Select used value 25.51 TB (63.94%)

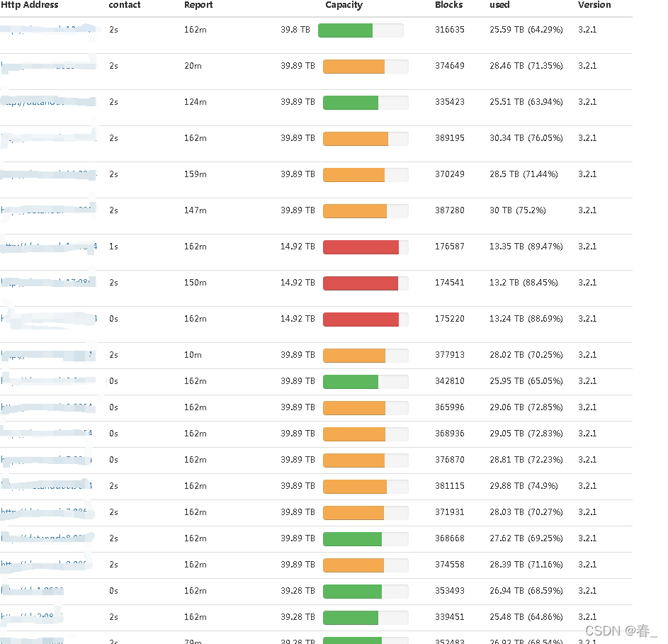pos(526,102)
